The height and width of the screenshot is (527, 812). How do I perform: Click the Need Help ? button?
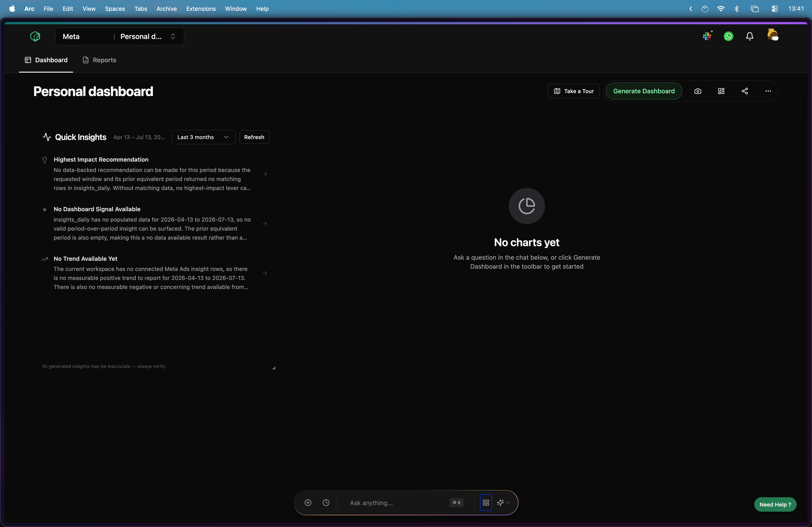point(775,504)
